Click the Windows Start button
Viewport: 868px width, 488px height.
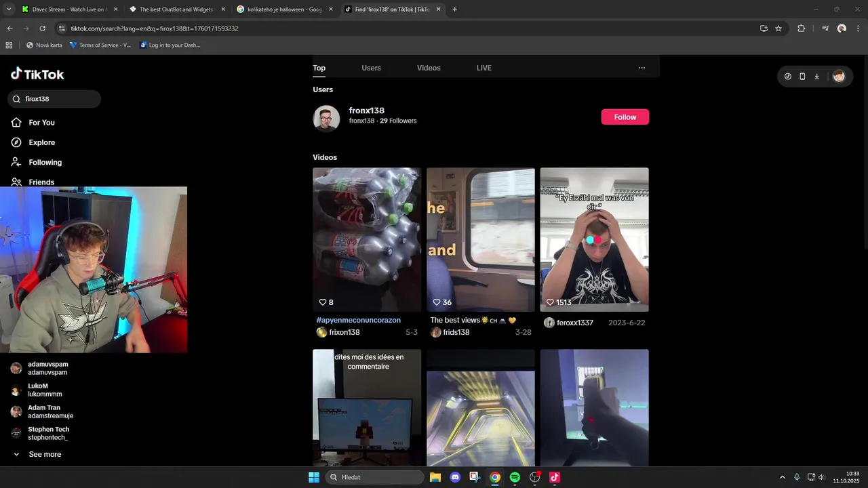[314, 477]
